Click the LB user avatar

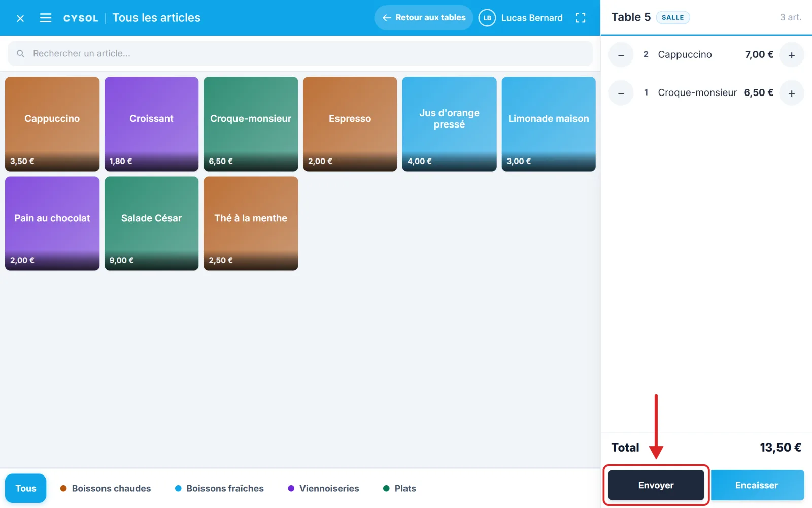coord(487,18)
